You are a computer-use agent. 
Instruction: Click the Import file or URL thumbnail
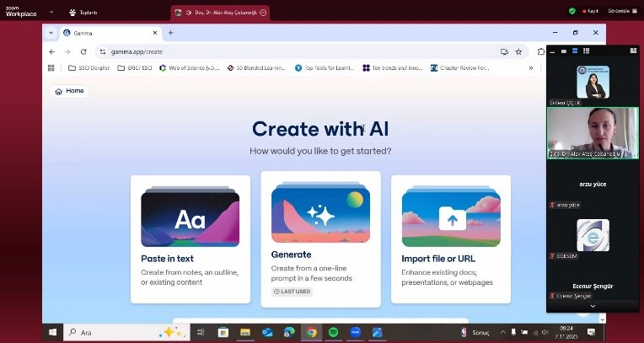click(451, 217)
